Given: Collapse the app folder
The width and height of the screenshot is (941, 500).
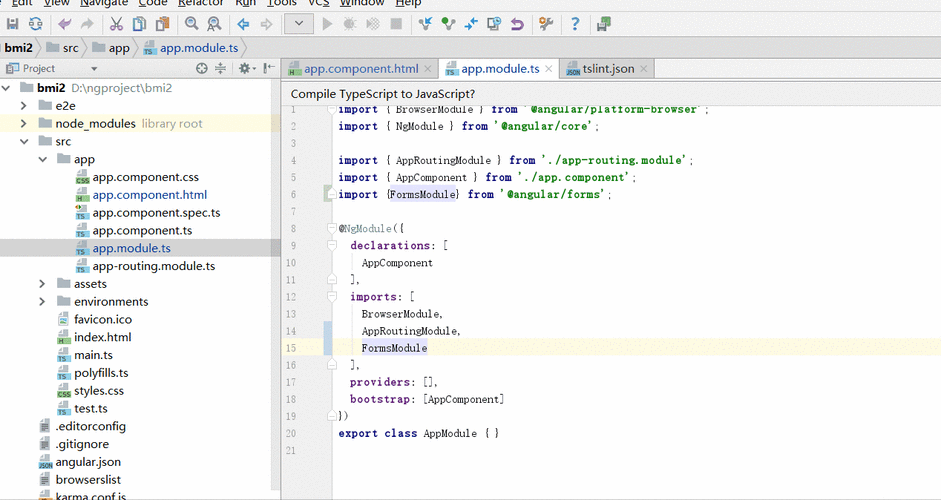Looking at the screenshot, I should tap(43, 160).
